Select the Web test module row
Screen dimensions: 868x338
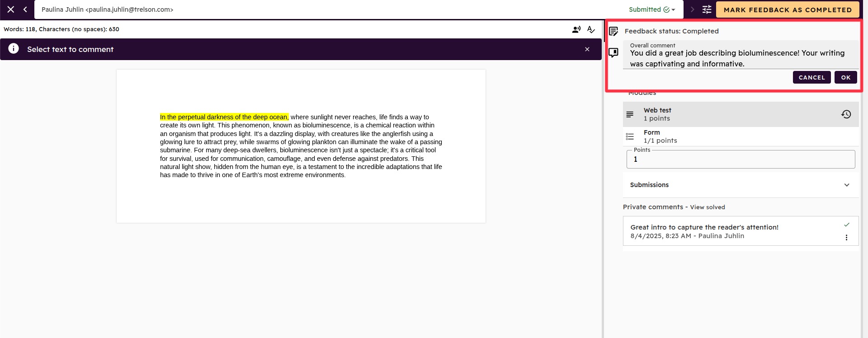[x=741, y=114]
